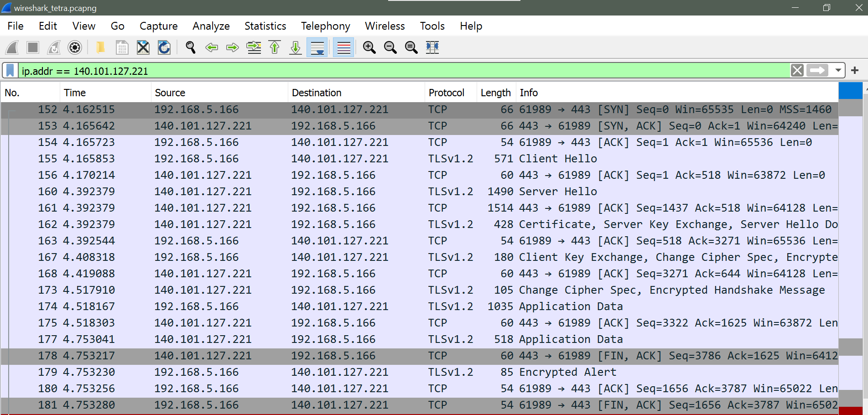Open the Wireless menu
The width and height of the screenshot is (868, 415).
385,26
